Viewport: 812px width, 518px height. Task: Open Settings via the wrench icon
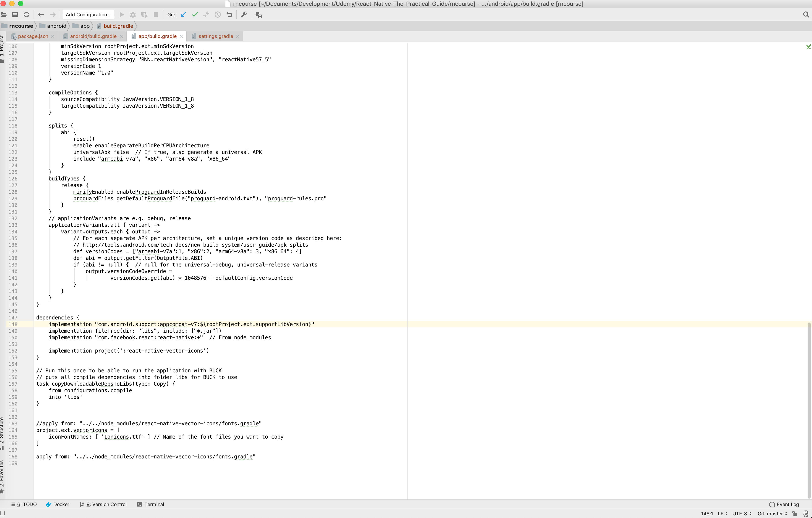tap(244, 15)
